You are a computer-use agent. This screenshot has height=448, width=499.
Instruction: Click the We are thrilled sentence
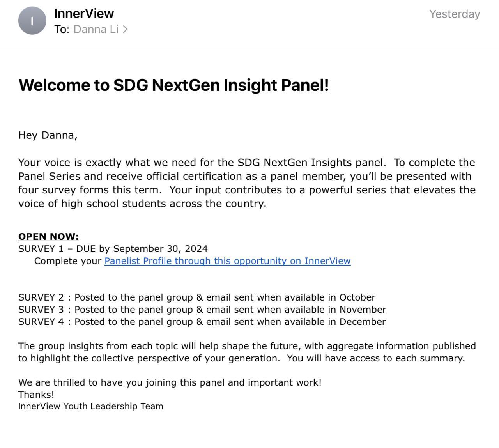[170, 382]
